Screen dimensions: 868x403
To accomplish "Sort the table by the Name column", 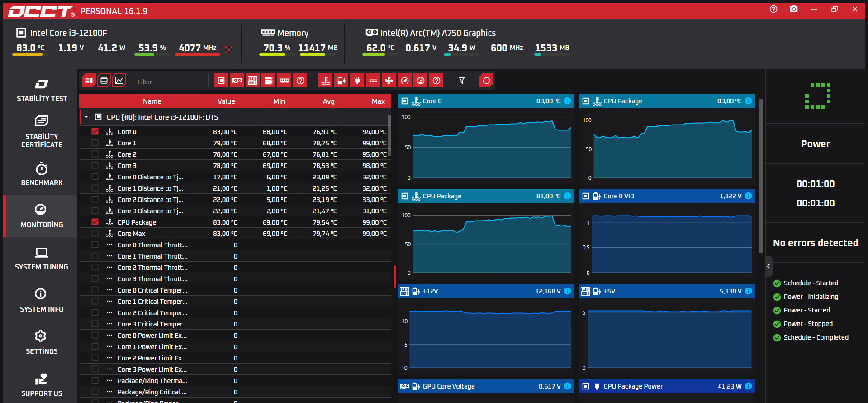I will click(152, 101).
